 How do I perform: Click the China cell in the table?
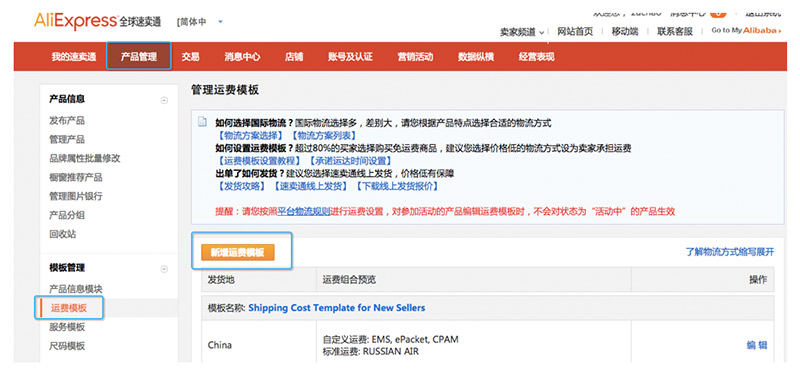pos(220,345)
